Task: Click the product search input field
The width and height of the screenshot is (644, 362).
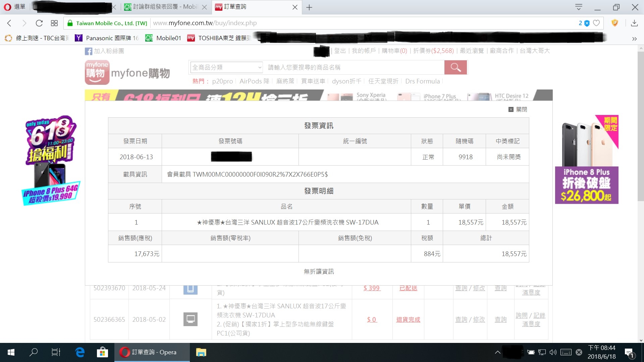Action: click(354, 67)
